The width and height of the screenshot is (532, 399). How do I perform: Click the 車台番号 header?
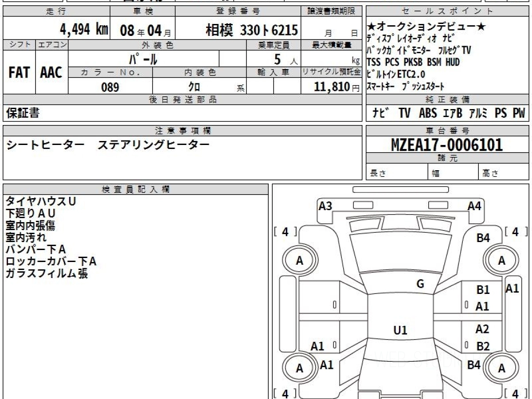447,131
